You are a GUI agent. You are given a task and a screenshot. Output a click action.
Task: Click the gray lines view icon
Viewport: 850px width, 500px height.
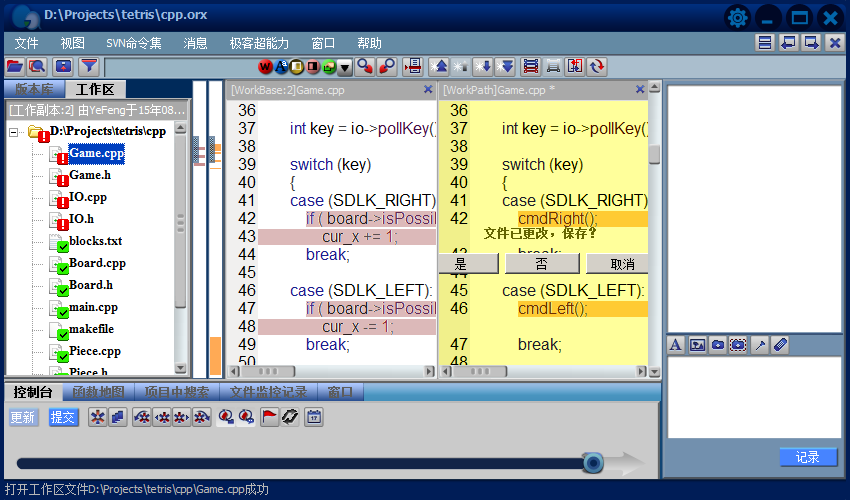[553, 67]
